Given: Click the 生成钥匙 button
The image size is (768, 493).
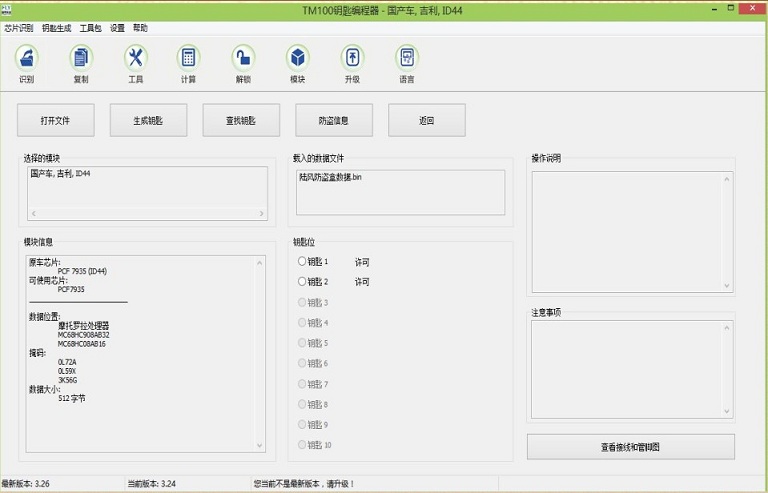Looking at the screenshot, I should pos(148,120).
